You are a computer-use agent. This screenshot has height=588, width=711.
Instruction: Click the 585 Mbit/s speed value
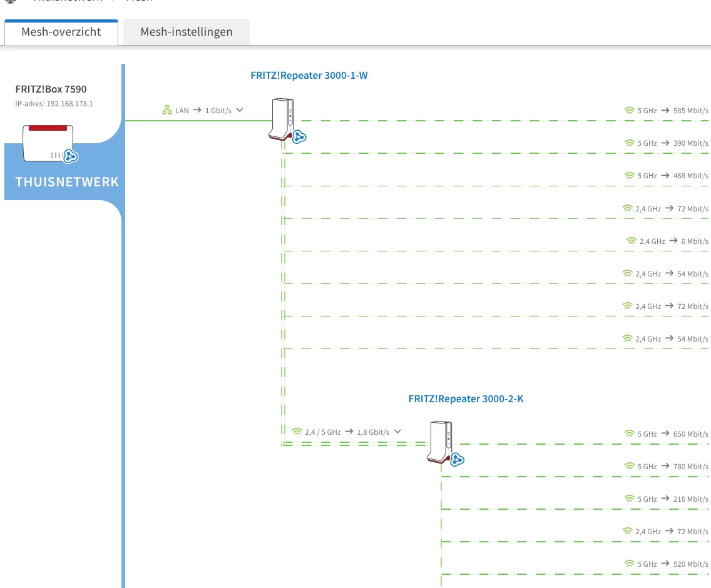tap(690, 111)
